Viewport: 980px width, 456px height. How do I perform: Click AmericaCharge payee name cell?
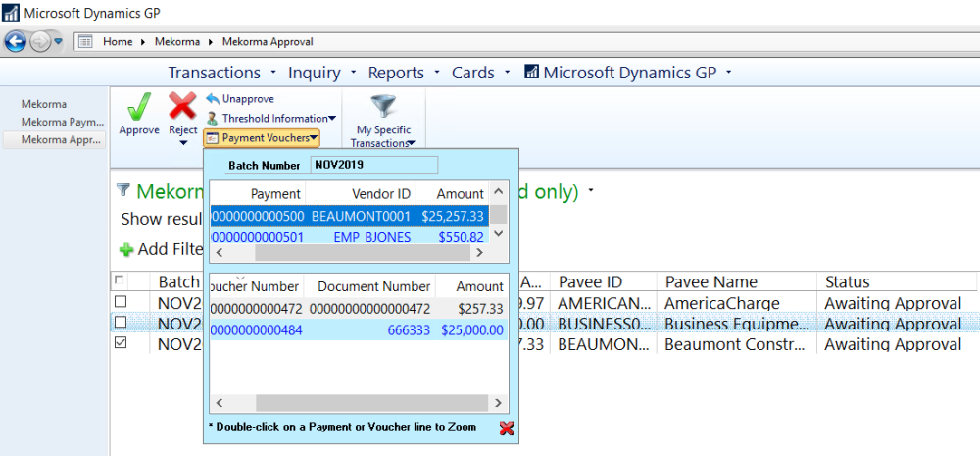tap(722, 303)
